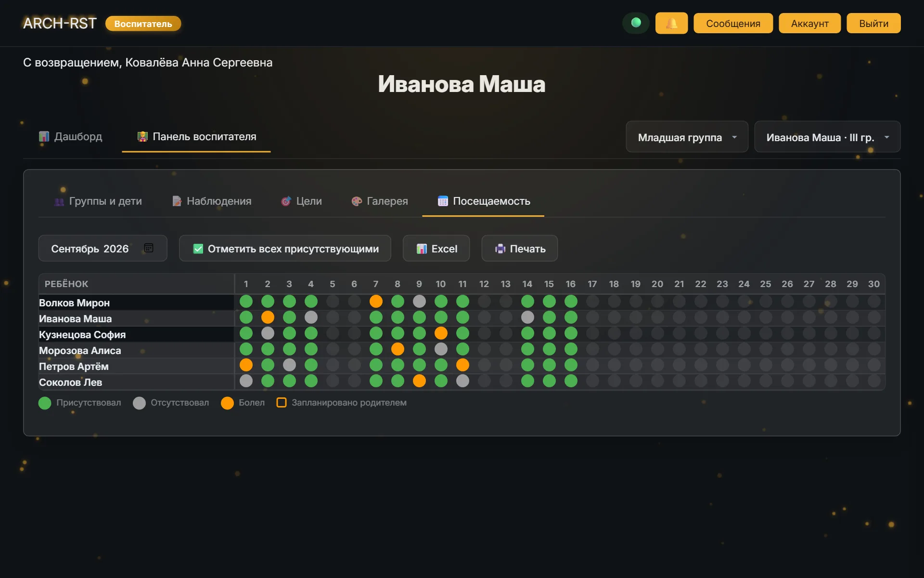
Task: Select the Соколов Лев row name
Action: tap(71, 382)
